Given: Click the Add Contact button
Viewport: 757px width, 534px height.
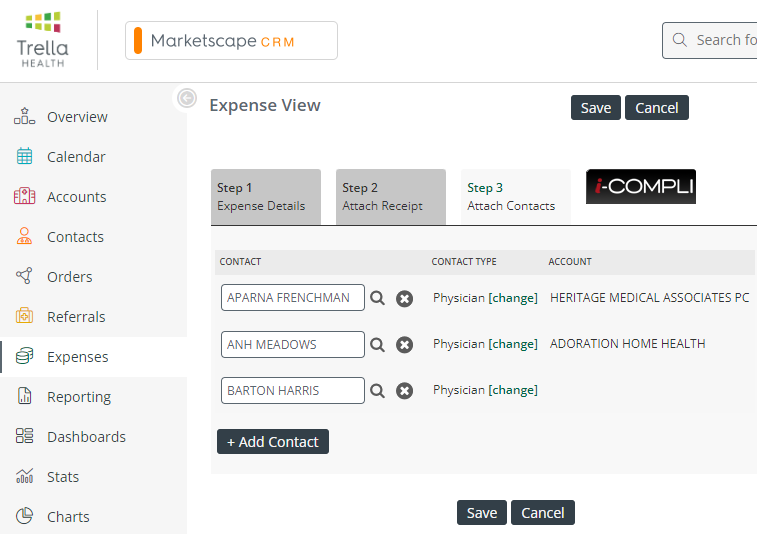Looking at the screenshot, I should [273, 442].
